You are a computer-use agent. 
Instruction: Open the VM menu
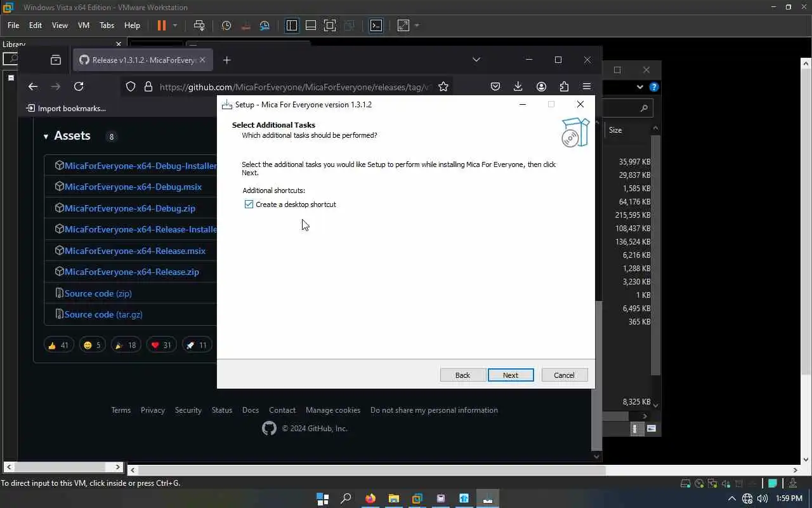84,25
